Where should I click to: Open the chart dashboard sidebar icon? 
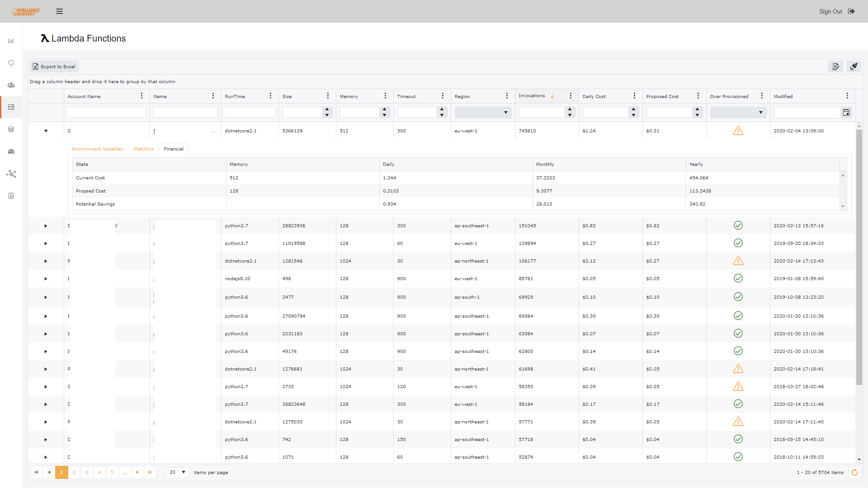tap(11, 41)
